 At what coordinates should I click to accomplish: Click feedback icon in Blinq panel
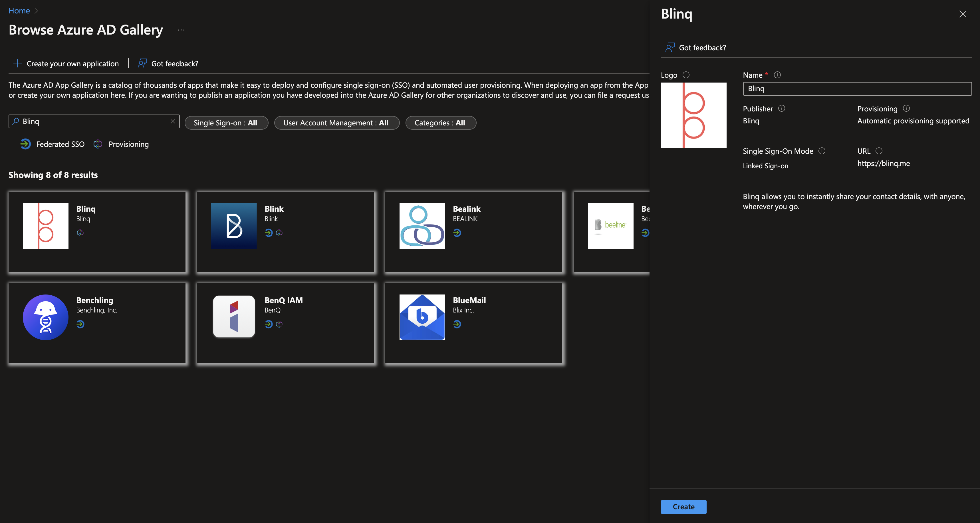tap(670, 47)
